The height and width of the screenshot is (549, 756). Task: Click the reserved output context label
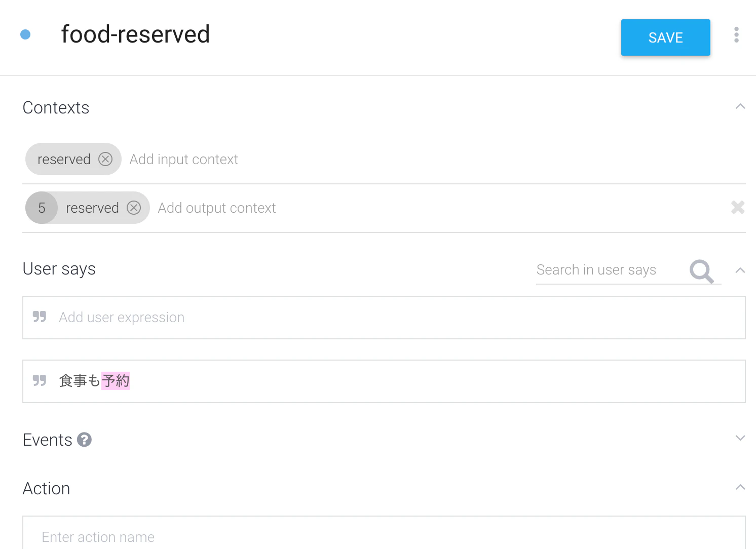[92, 208]
